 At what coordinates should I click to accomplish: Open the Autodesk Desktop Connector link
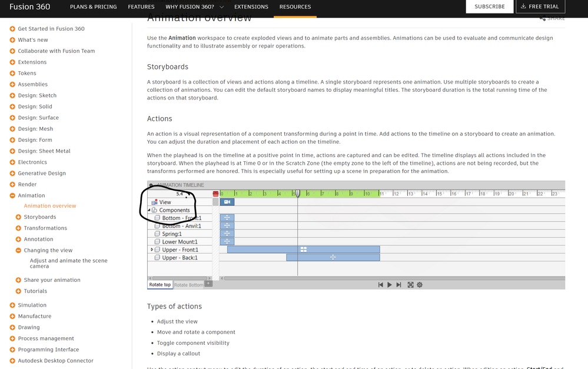pos(55,361)
